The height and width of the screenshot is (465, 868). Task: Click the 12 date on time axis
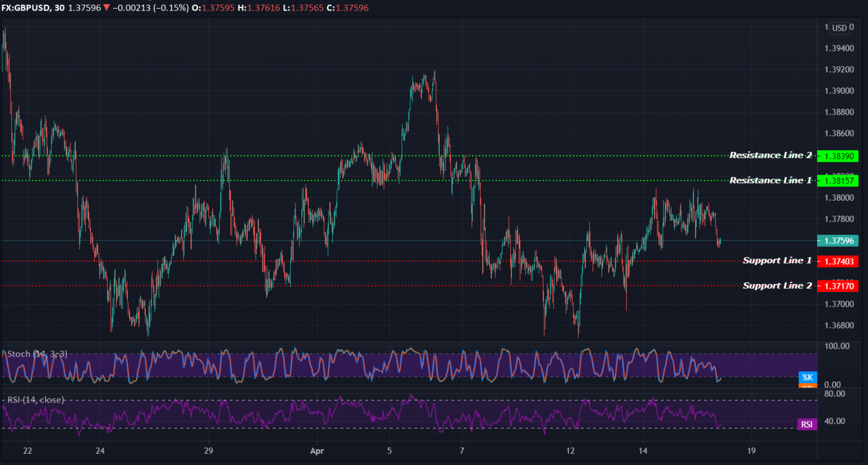tap(570, 451)
